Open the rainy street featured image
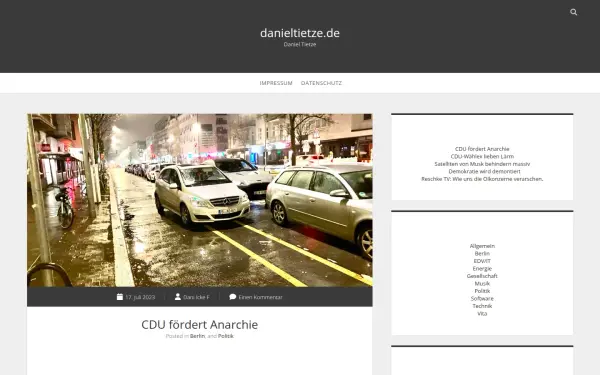 click(200, 200)
